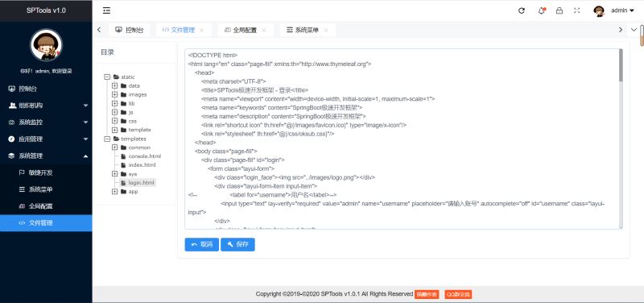Click the 保存 save button

[x=237, y=244]
